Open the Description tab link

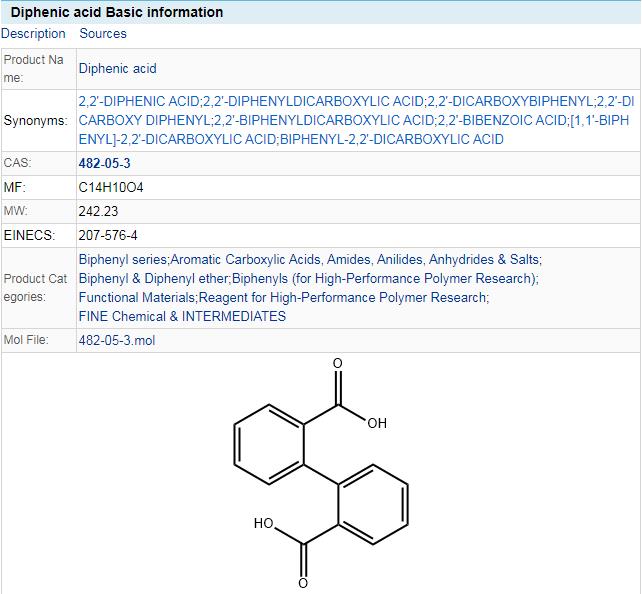tap(33, 33)
